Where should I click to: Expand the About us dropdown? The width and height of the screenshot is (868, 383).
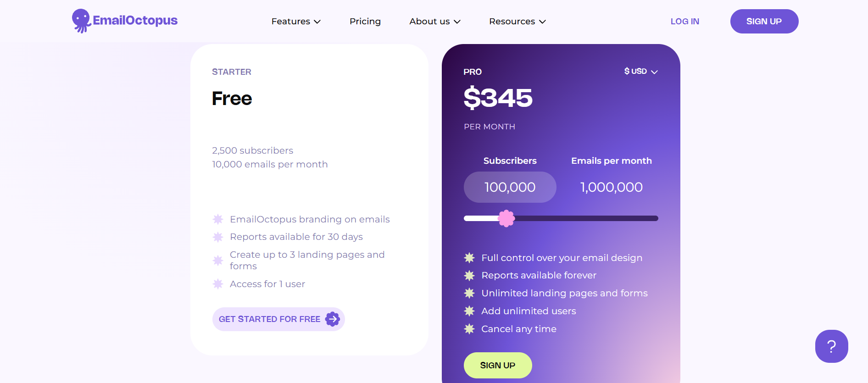click(434, 21)
